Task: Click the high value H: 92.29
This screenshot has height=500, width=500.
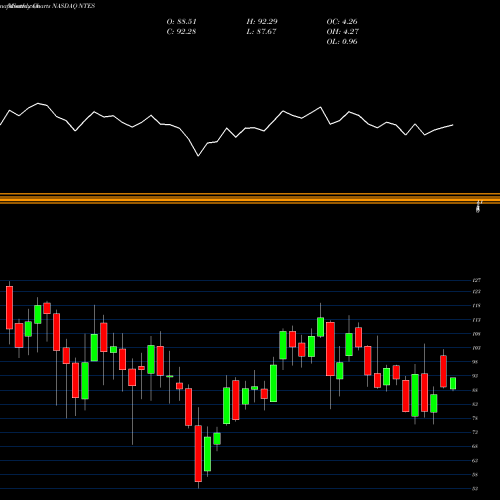Action: pyautogui.click(x=262, y=22)
